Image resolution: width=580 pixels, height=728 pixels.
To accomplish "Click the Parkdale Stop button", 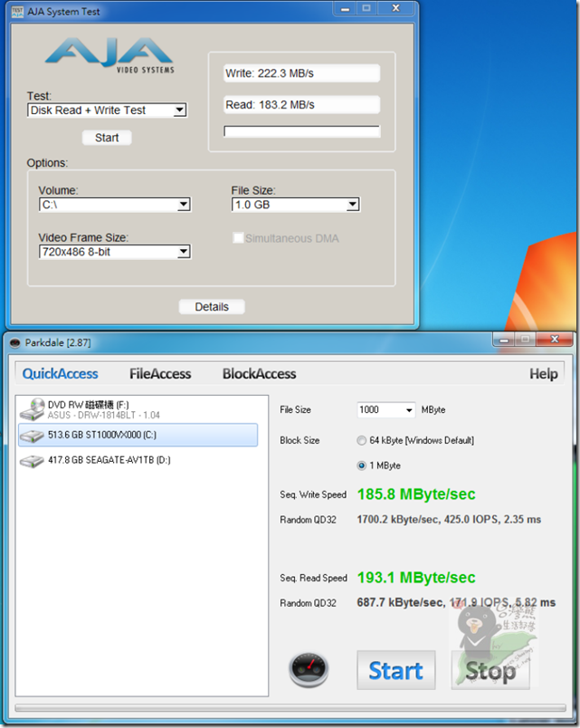I will point(490,670).
